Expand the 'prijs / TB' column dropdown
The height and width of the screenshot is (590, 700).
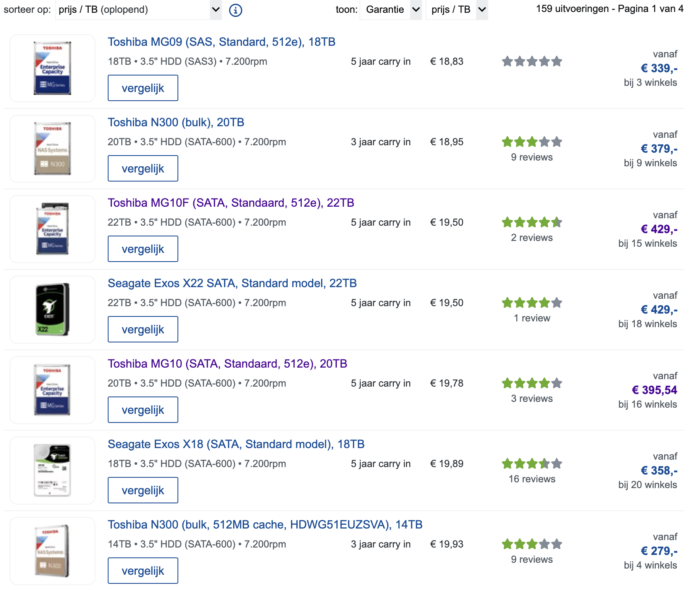(x=456, y=10)
